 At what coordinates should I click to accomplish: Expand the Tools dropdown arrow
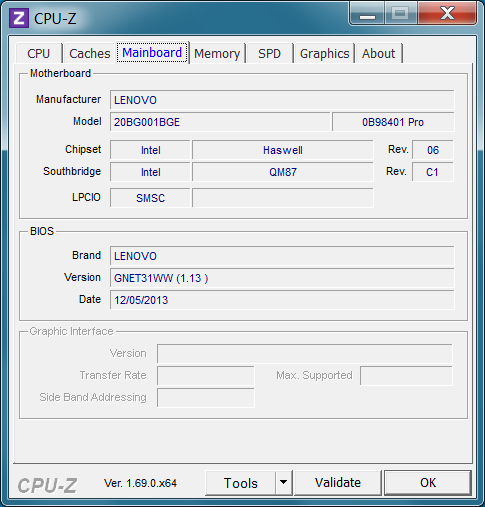[284, 483]
